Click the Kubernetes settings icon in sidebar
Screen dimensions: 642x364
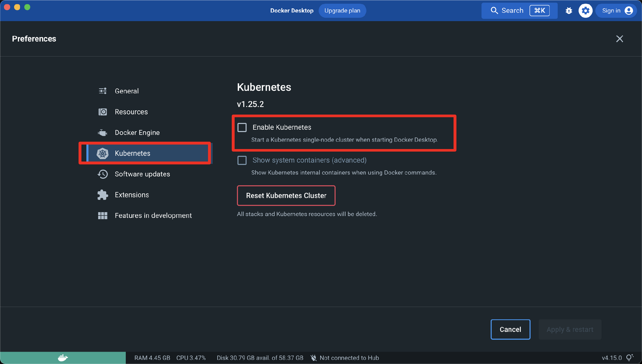pos(102,153)
